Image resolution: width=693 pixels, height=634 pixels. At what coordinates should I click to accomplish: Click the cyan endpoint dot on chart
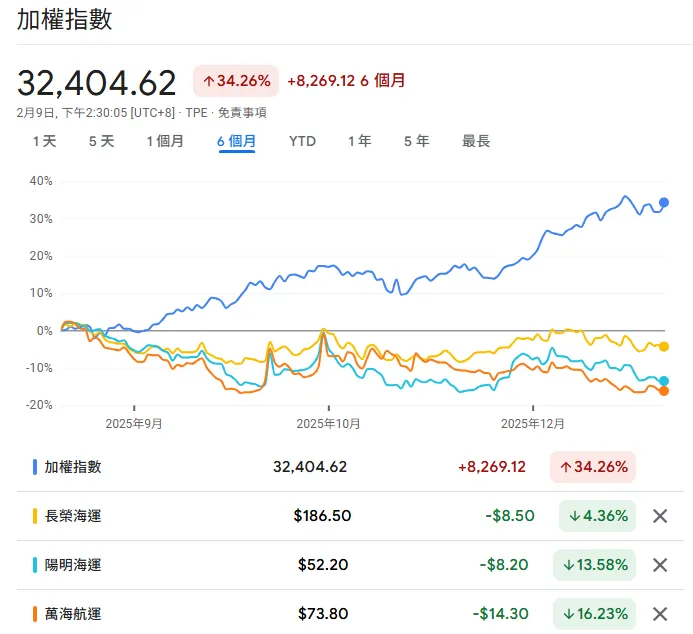pos(664,381)
